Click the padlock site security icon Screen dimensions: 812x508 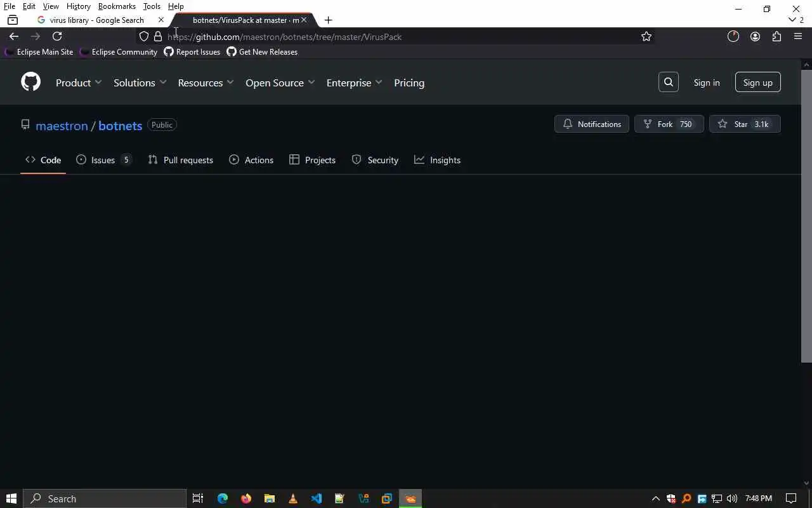point(158,36)
